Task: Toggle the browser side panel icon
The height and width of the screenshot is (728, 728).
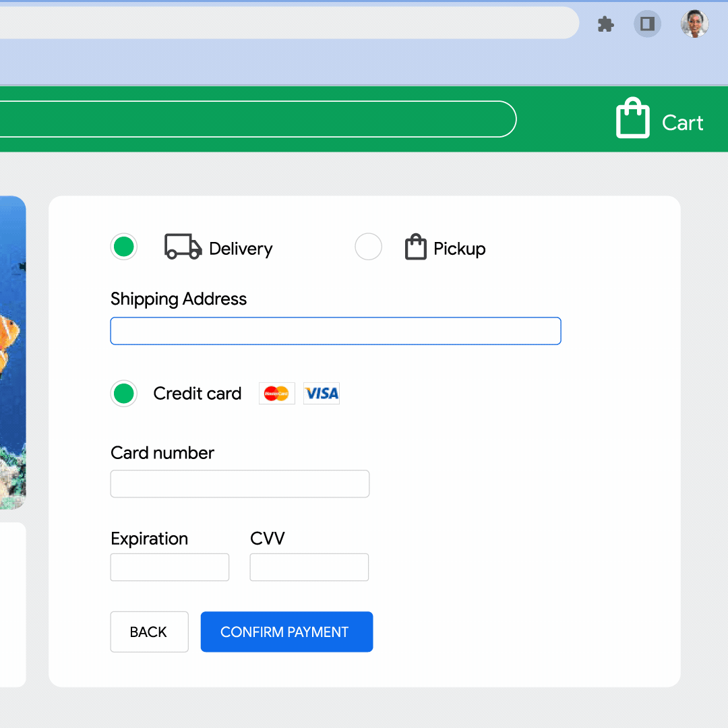Action: [x=647, y=25]
